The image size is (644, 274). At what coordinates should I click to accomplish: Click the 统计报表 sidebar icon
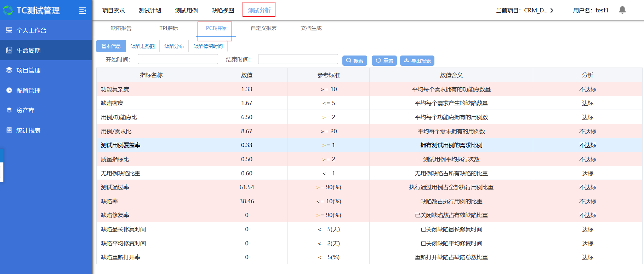click(x=9, y=130)
